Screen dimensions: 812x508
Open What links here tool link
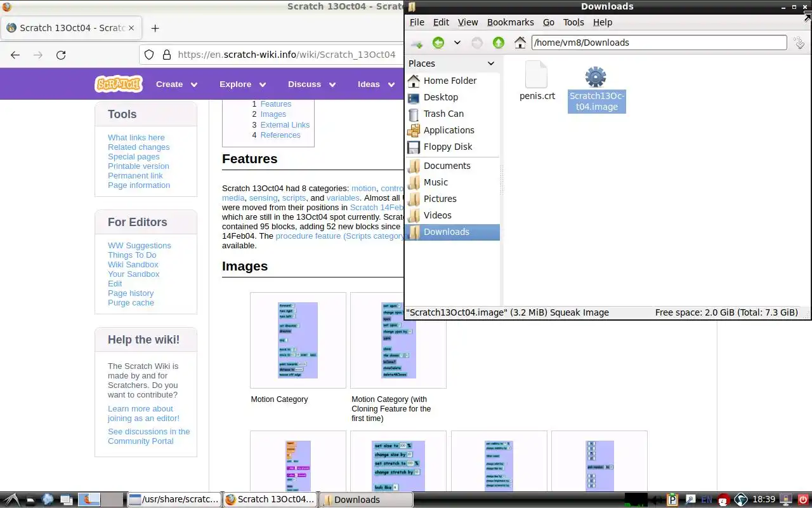pyautogui.click(x=136, y=137)
